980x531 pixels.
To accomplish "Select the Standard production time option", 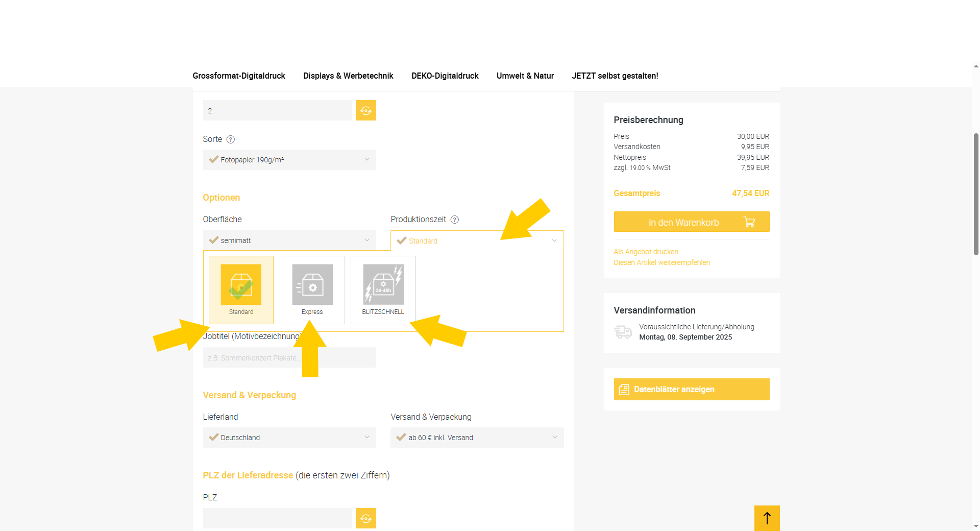I will [x=241, y=289].
